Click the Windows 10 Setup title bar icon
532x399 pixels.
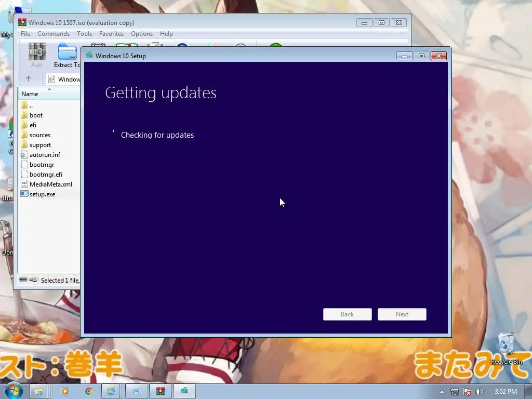(89, 55)
